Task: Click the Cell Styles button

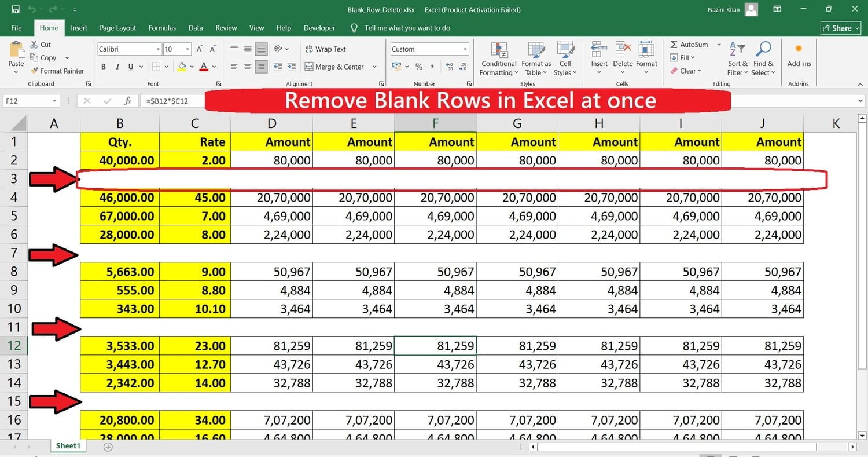Action: (x=565, y=58)
